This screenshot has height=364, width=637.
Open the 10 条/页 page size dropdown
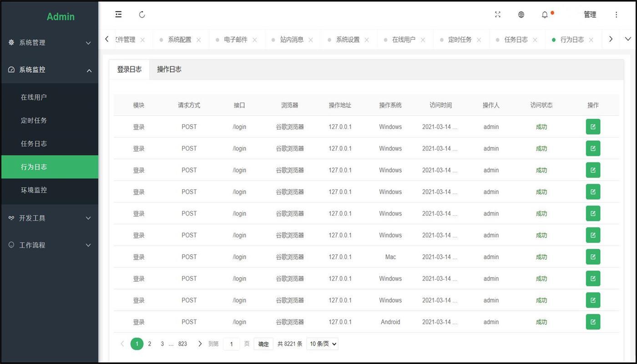click(322, 344)
